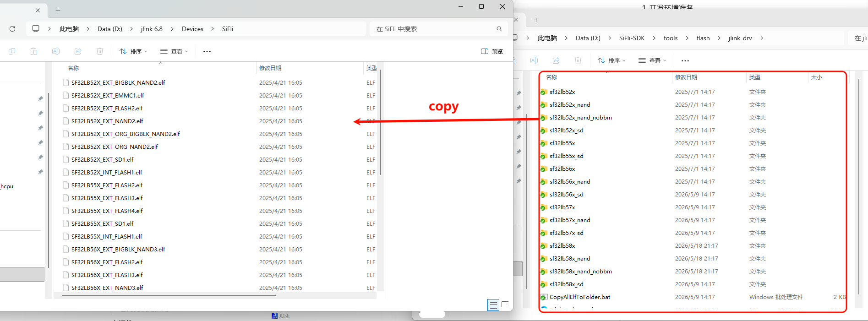Click the vertical scrollbar in SiFli file list
This screenshot has width=868, height=321.
point(381,122)
